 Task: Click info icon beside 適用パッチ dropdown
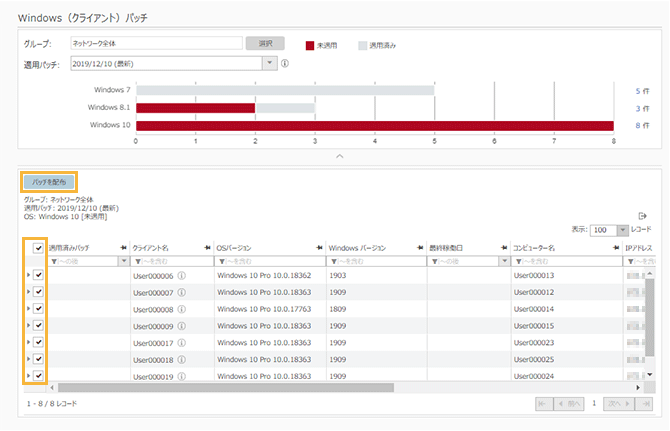click(x=286, y=63)
